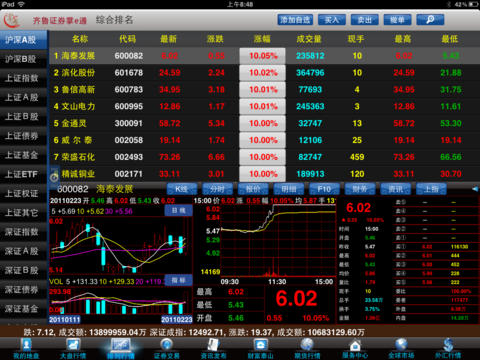The width and height of the screenshot is (480, 360).
Task: Click the 撤单 cancel order button
Action: click(397, 20)
